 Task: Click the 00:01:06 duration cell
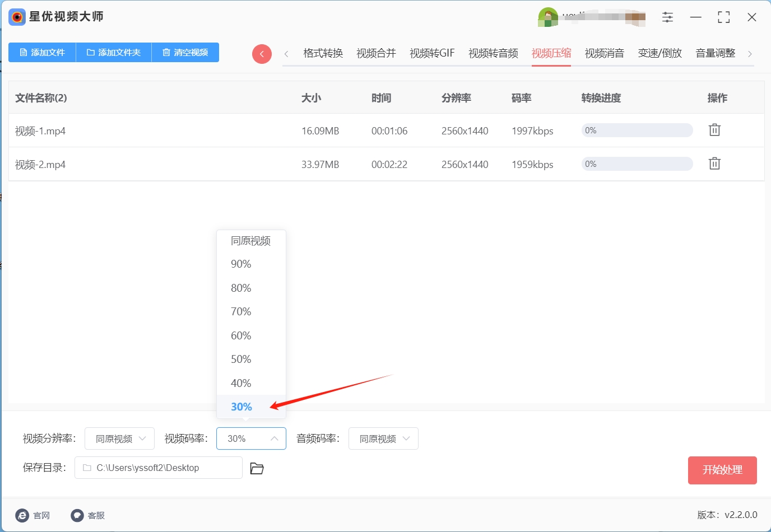pyautogui.click(x=389, y=131)
